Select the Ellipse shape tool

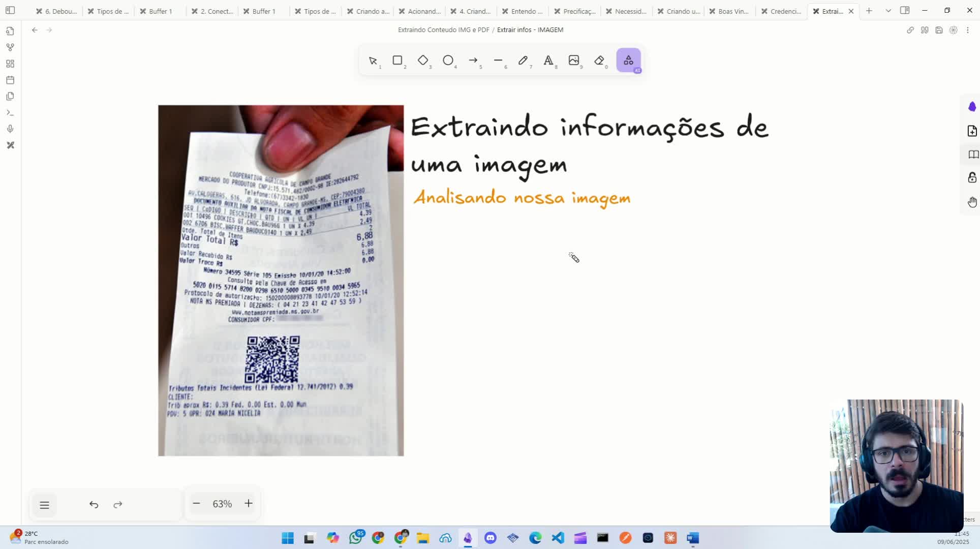[x=448, y=60]
